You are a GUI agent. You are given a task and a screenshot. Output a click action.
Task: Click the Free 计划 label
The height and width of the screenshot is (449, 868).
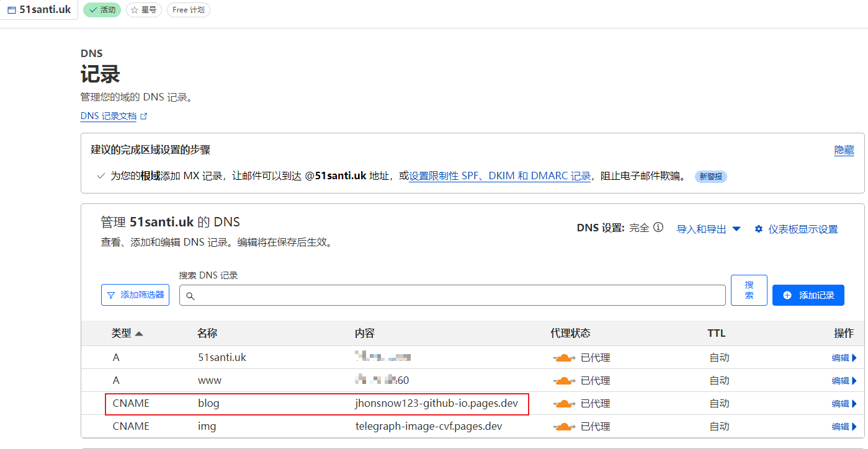[188, 9]
